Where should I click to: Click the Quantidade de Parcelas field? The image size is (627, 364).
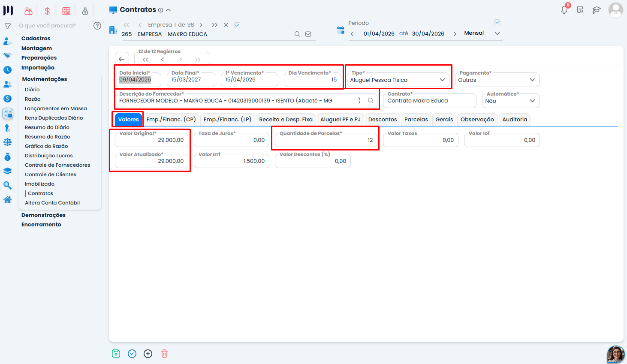click(326, 140)
